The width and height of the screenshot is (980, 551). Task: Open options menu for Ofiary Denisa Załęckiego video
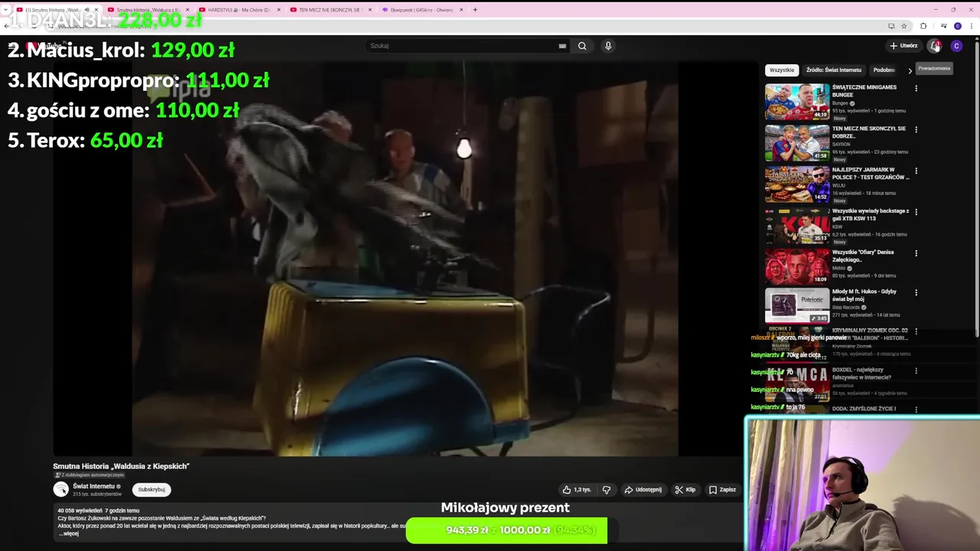pyautogui.click(x=916, y=253)
